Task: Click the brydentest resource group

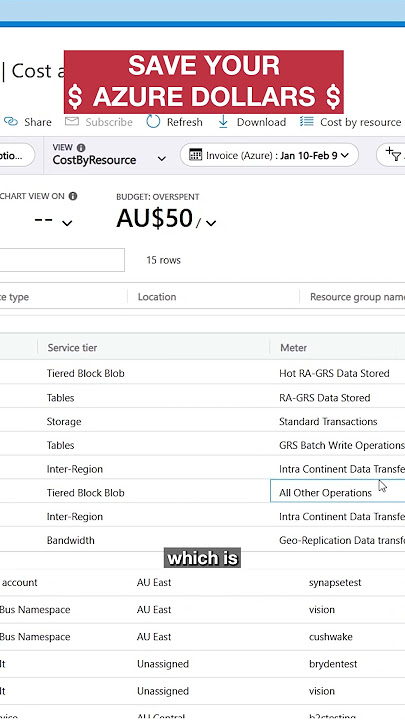Action: click(x=333, y=664)
